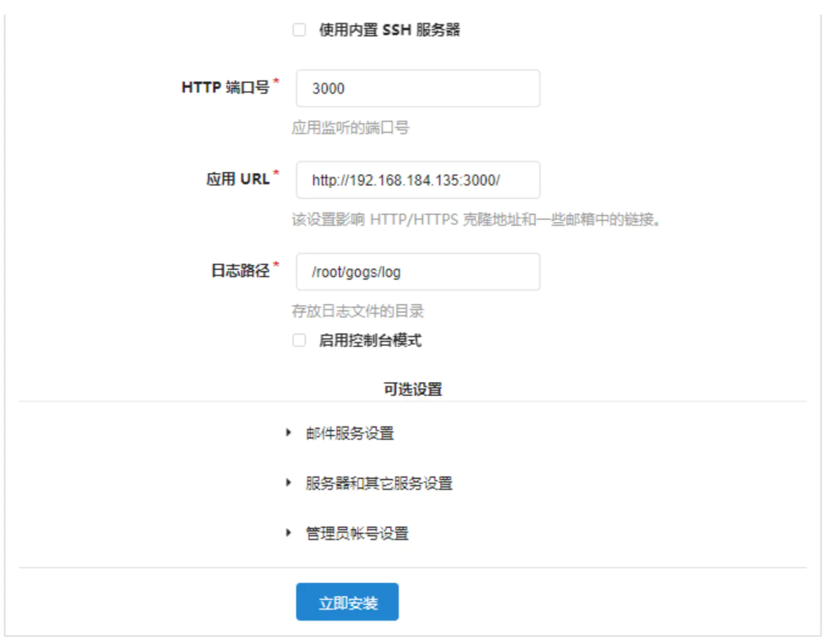This screenshot has height=644, width=832.
Task: Expand the 管理员帐号设置 section title
Action: (x=357, y=533)
